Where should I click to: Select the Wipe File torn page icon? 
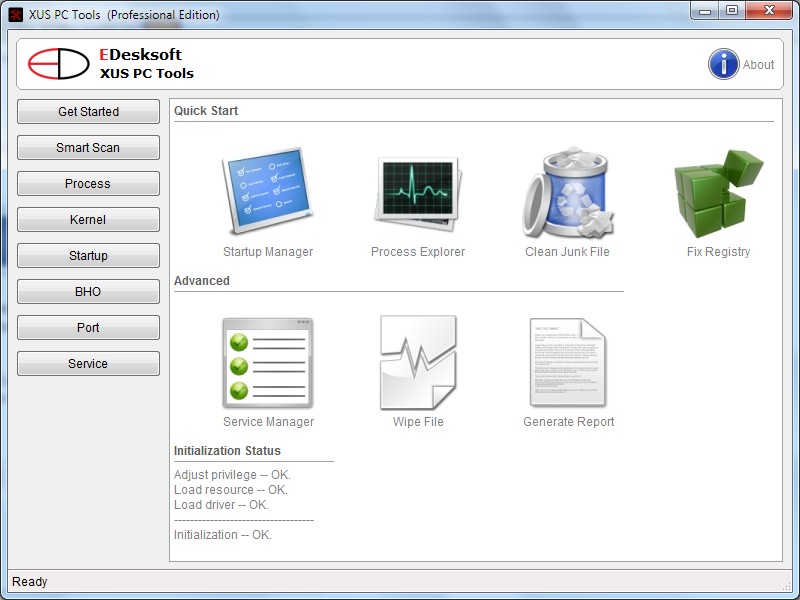418,362
